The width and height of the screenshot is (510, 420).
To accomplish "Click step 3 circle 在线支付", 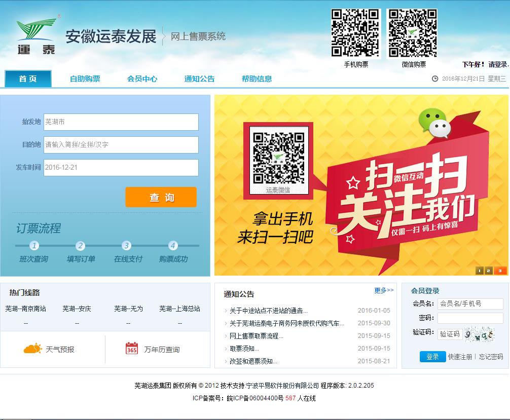I will (127, 245).
